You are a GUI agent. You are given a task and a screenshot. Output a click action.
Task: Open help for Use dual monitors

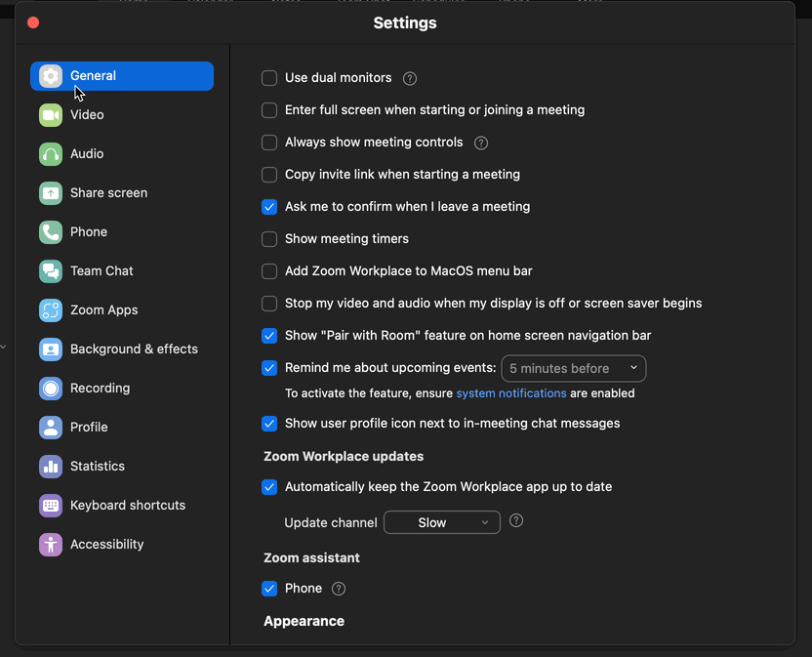pyautogui.click(x=408, y=78)
